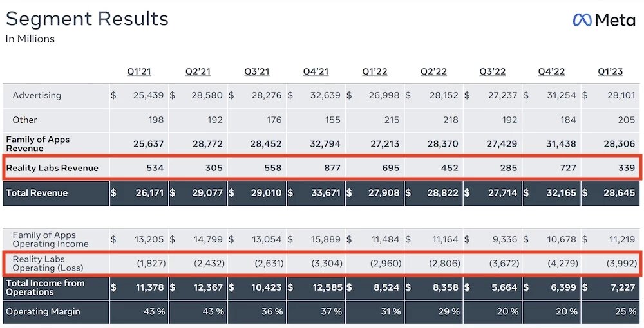Select the Q4'22 column header
644x328 pixels.
(x=552, y=71)
